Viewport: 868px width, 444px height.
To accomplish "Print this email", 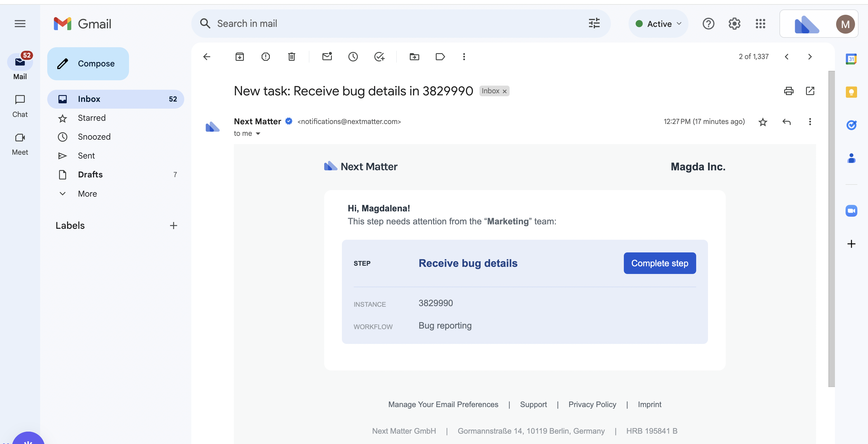I will (x=789, y=91).
